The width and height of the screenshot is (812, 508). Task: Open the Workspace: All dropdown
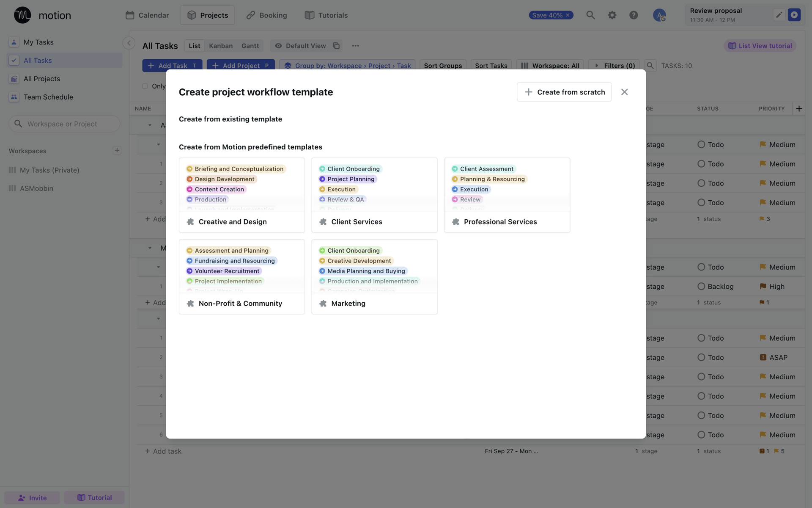coord(550,66)
